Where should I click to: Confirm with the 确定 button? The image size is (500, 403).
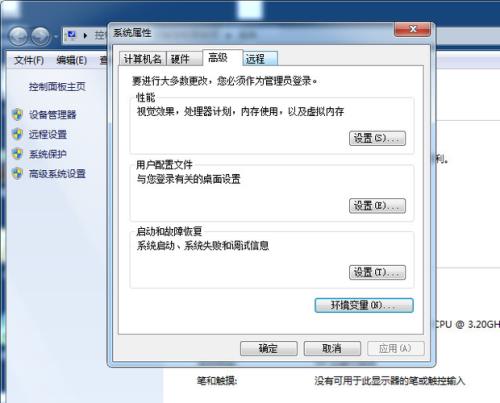pos(269,349)
